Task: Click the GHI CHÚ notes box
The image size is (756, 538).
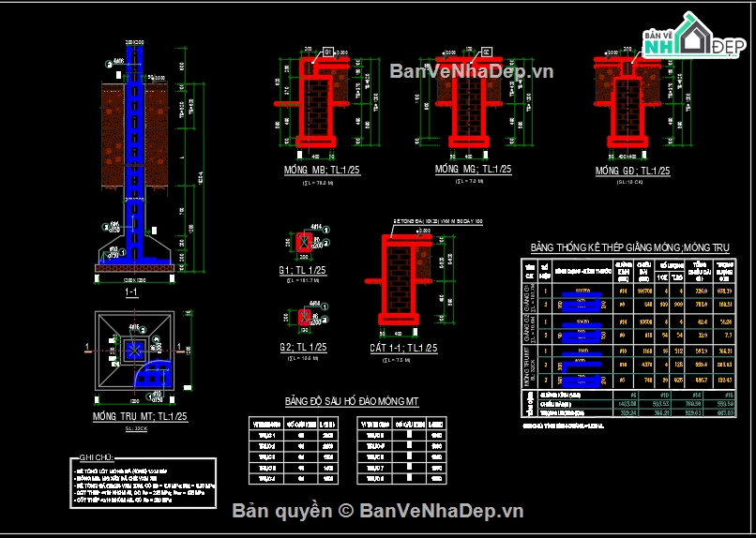Action: [144, 482]
